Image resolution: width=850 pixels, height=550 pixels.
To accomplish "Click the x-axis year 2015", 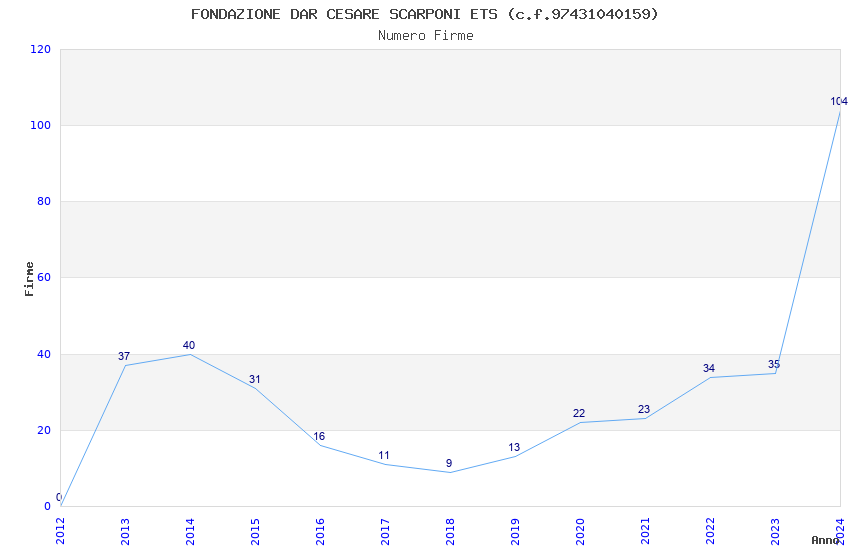I will (x=255, y=531).
